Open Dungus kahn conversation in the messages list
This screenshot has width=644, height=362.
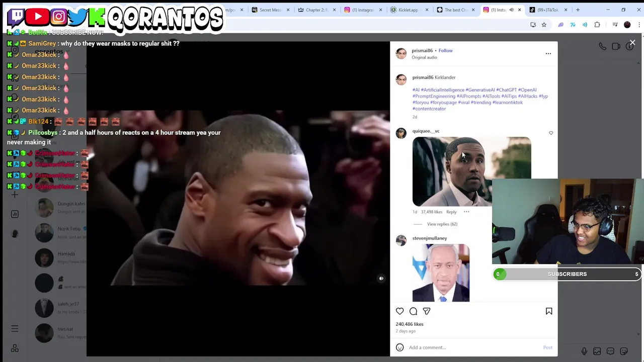point(59,207)
